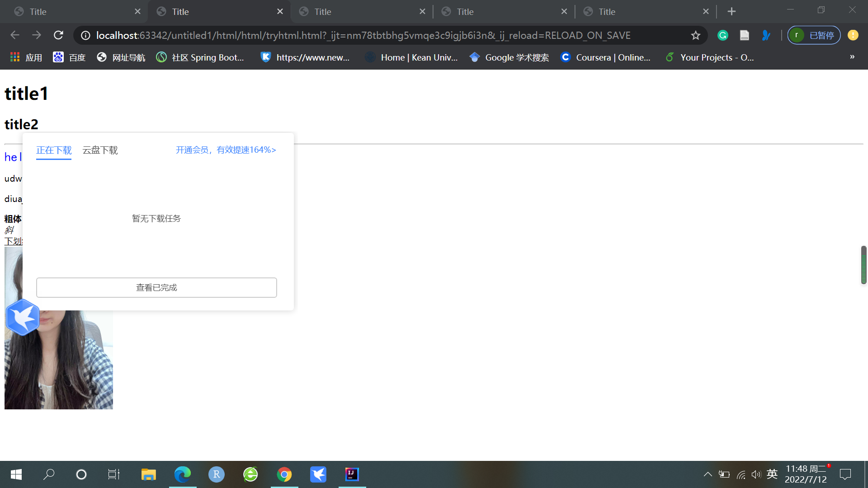Open Chrome from the taskbar
The height and width of the screenshot is (488, 868).
click(x=284, y=474)
